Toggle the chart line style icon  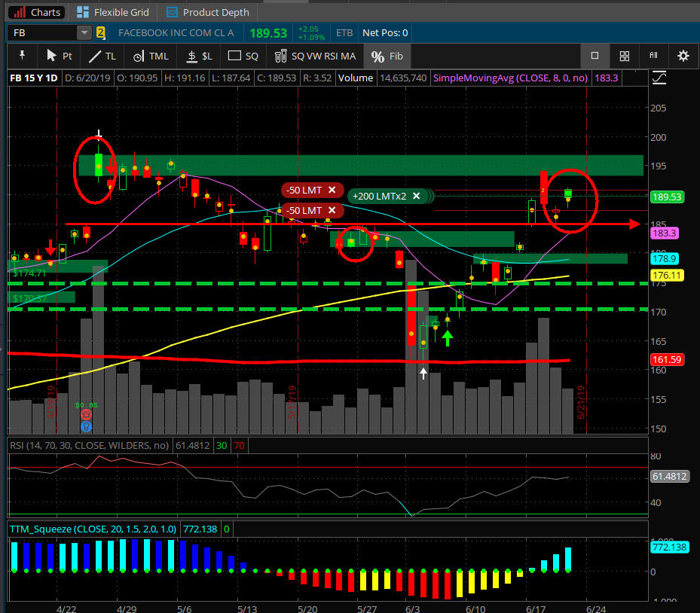660,78
